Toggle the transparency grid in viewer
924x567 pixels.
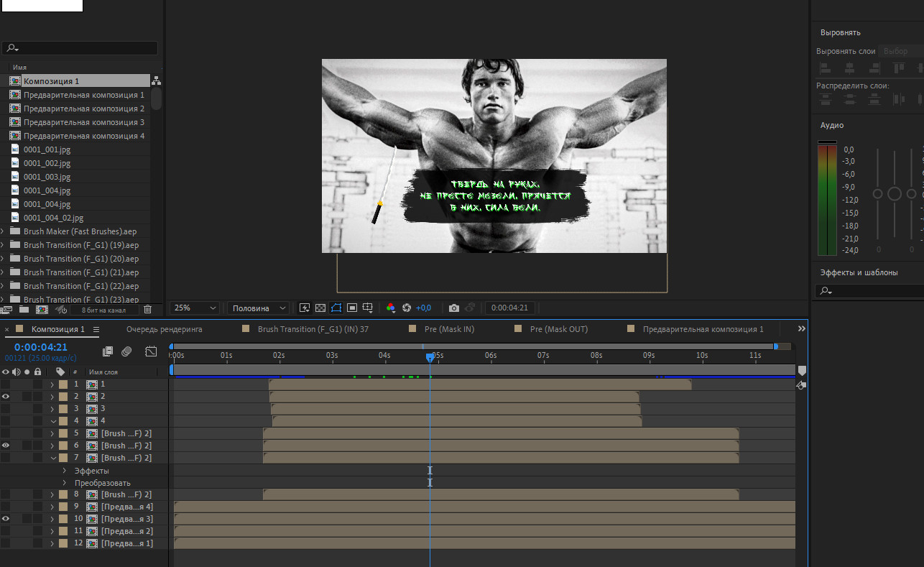click(x=320, y=308)
